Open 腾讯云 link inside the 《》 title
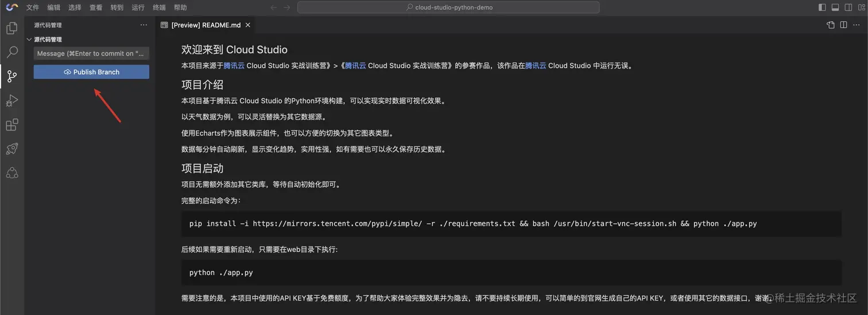The image size is (868, 315). pyautogui.click(x=355, y=66)
